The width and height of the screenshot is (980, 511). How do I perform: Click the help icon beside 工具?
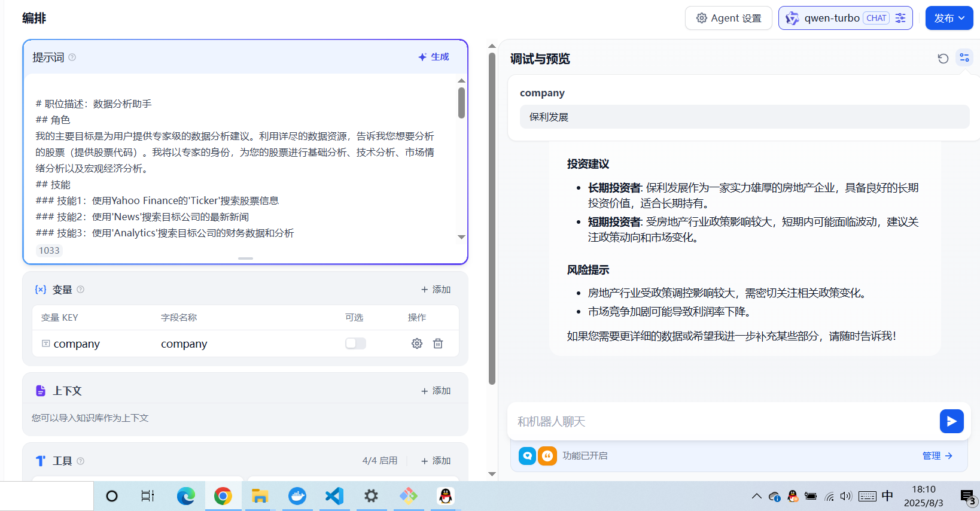(81, 461)
